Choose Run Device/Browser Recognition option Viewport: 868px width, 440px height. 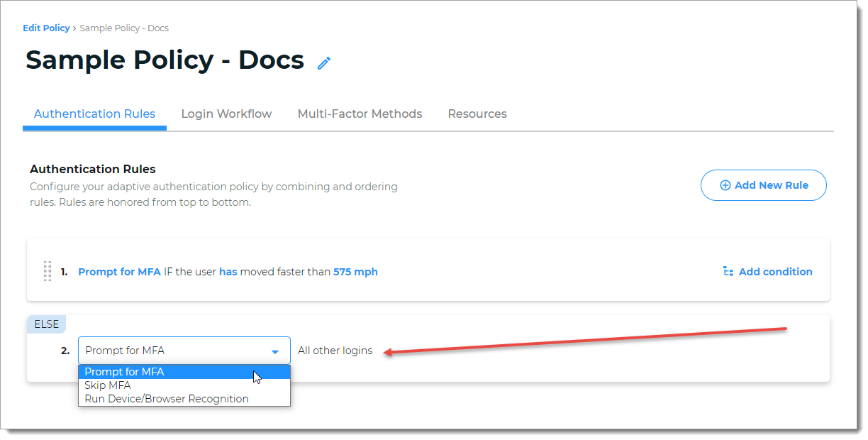167,399
